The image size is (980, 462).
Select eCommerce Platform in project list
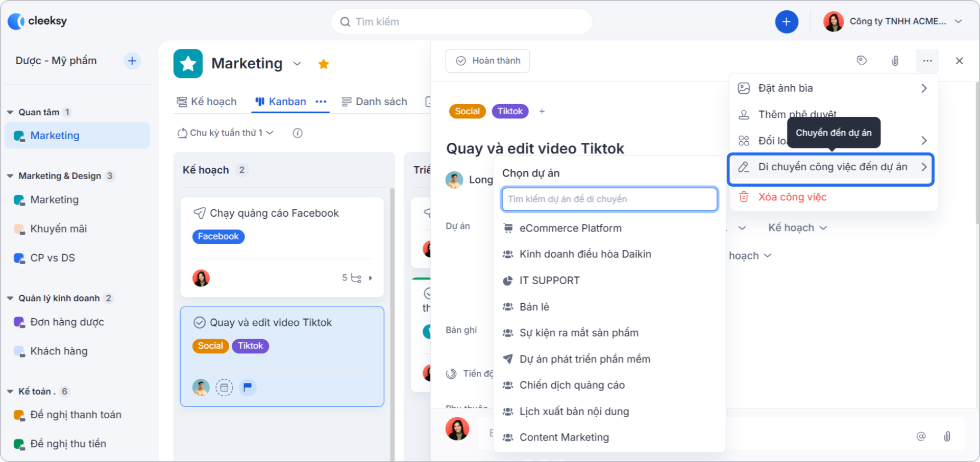point(570,228)
